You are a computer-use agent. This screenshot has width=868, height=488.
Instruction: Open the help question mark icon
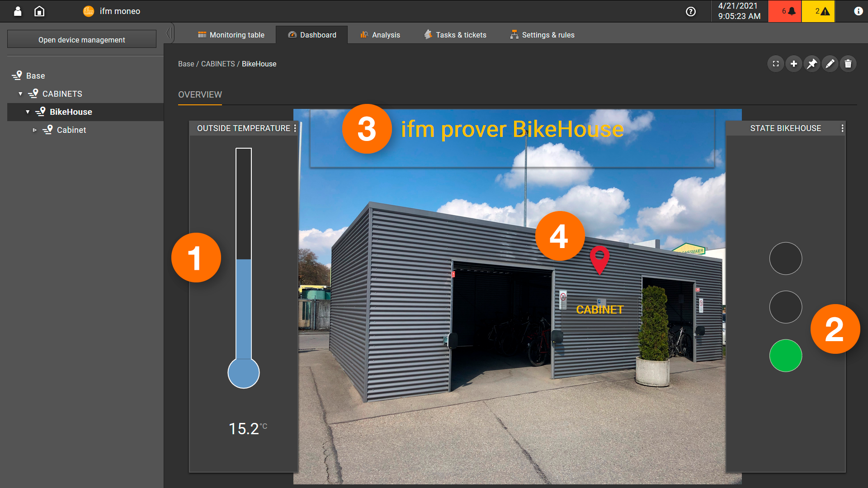pos(690,11)
